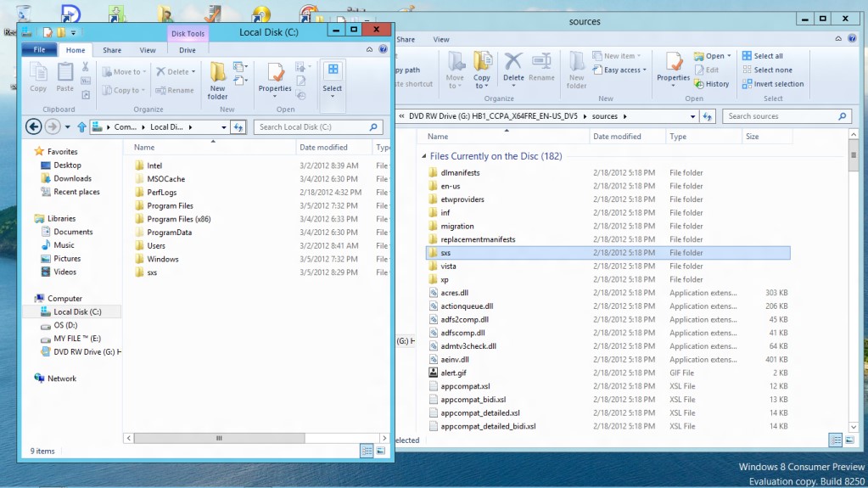Switch to Share tab in sources window

[406, 39]
